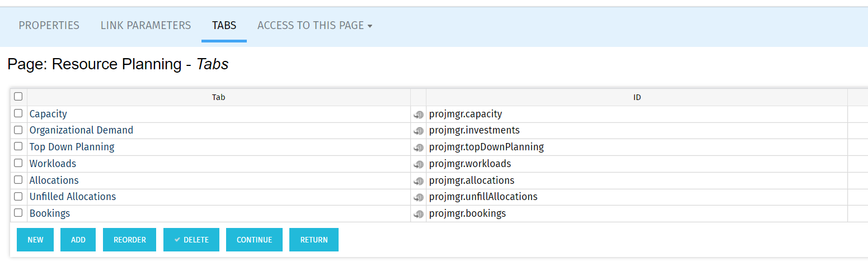Tick the Workloads row checkbox

pyautogui.click(x=18, y=163)
